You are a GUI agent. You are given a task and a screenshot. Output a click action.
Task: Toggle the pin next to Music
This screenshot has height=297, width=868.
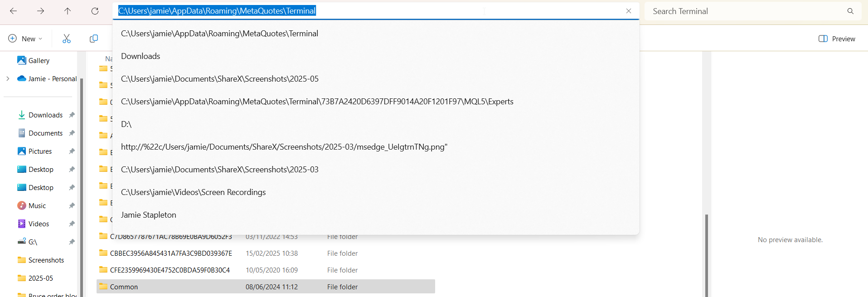click(72, 205)
